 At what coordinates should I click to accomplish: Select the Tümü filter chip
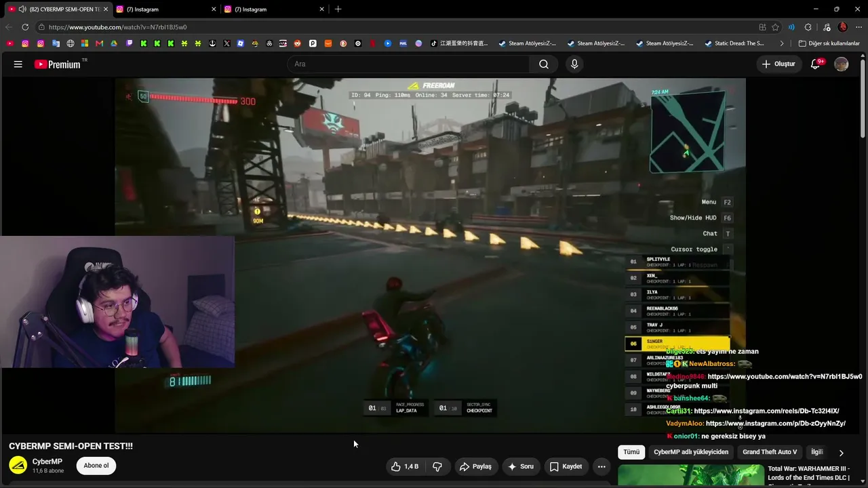pyautogui.click(x=631, y=452)
